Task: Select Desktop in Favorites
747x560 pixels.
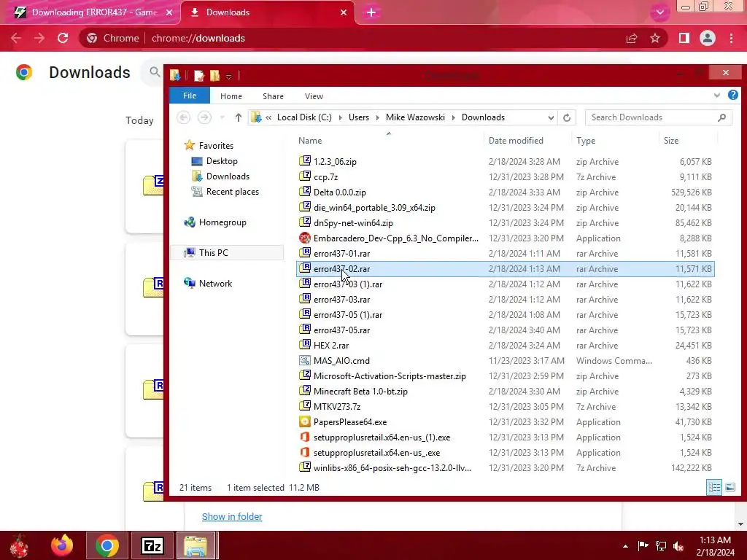Action: [x=222, y=161]
